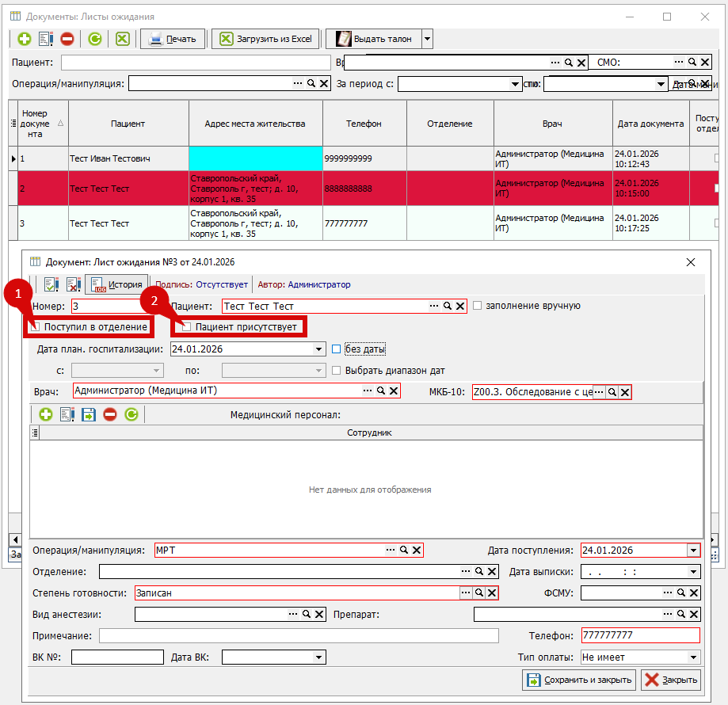Click save icon in medical personnel toolbar
728x705 pixels.
click(x=89, y=413)
